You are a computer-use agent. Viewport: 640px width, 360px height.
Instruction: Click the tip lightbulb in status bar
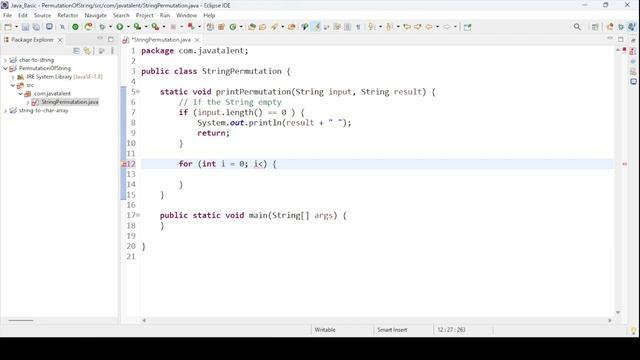pos(633,330)
